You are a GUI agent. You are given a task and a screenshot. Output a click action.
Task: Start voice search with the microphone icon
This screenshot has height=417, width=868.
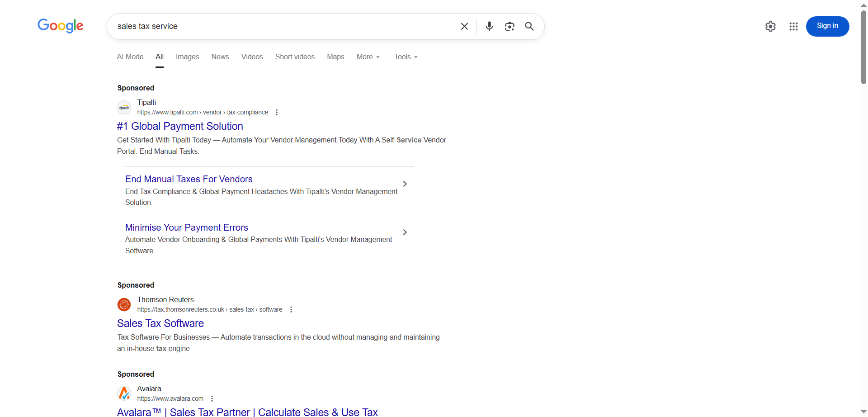[489, 26]
